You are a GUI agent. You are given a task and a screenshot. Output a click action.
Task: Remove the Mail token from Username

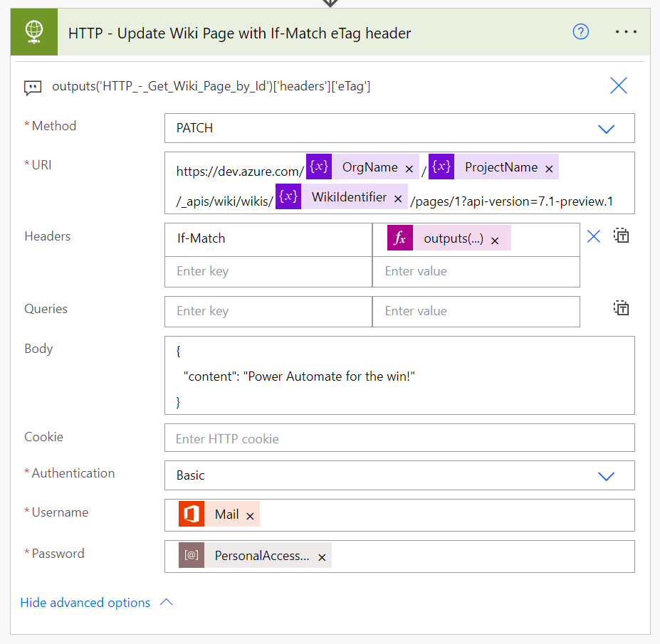click(x=249, y=513)
